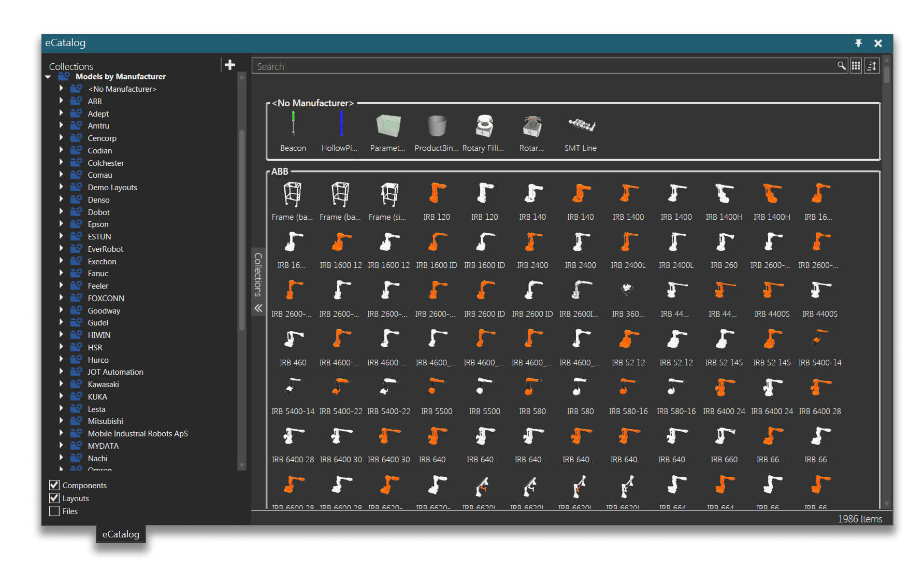Viewport: 924px width, 568px height.
Task: Select the MYDATA collection
Action: point(103,446)
